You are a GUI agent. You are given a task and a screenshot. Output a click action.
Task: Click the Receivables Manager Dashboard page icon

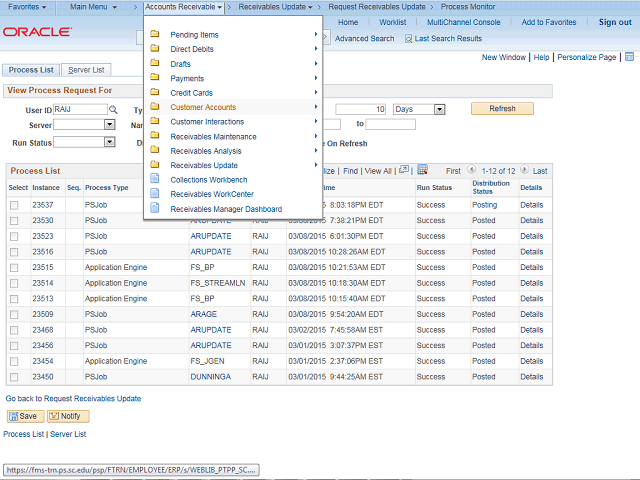[155, 209]
